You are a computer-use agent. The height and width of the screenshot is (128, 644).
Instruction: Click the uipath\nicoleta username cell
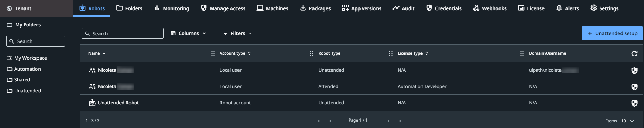pos(553,70)
